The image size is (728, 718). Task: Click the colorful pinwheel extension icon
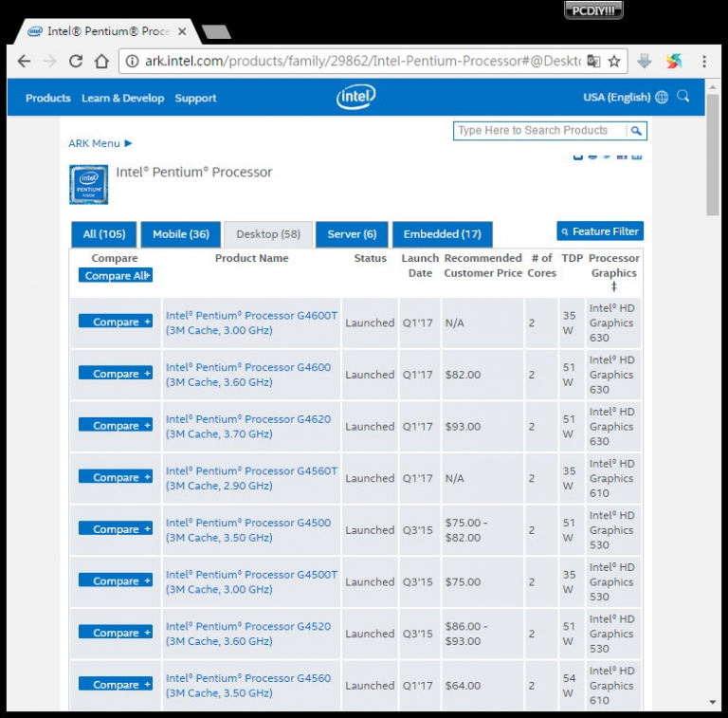(674, 61)
